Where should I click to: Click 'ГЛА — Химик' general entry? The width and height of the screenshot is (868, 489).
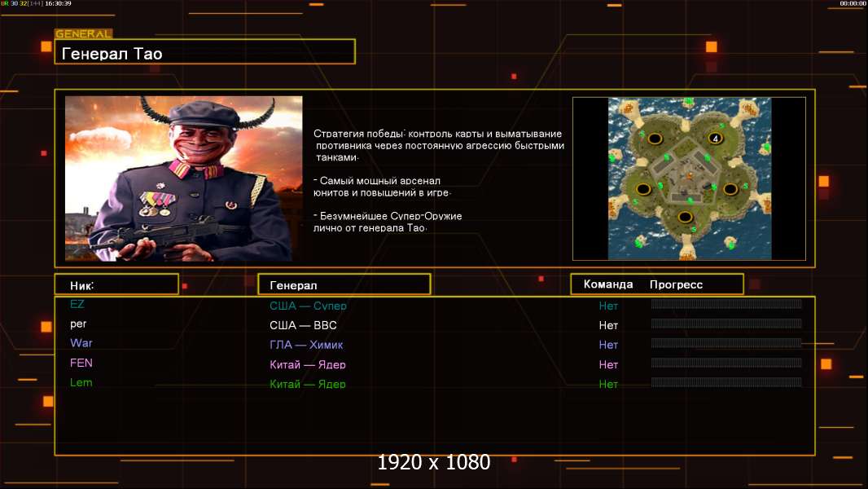[x=306, y=345]
